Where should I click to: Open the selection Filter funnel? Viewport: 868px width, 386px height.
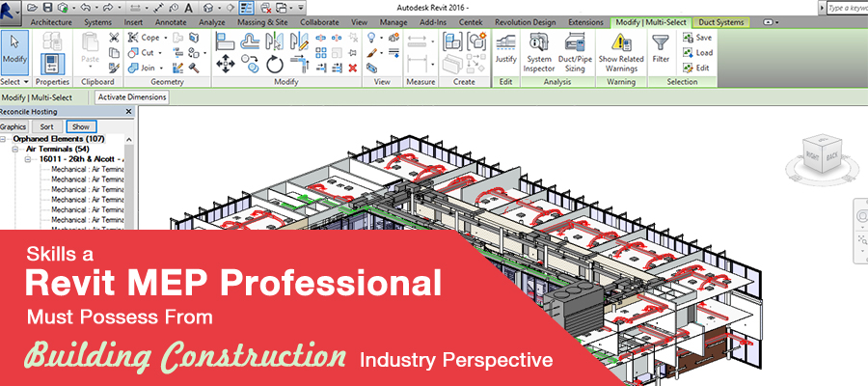[661, 49]
